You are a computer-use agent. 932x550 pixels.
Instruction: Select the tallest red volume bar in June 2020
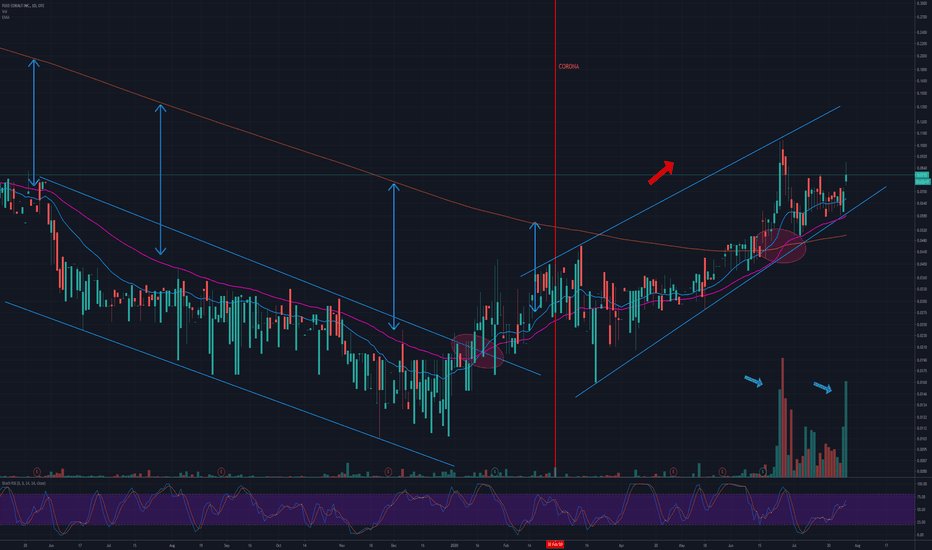tap(782, 417)
